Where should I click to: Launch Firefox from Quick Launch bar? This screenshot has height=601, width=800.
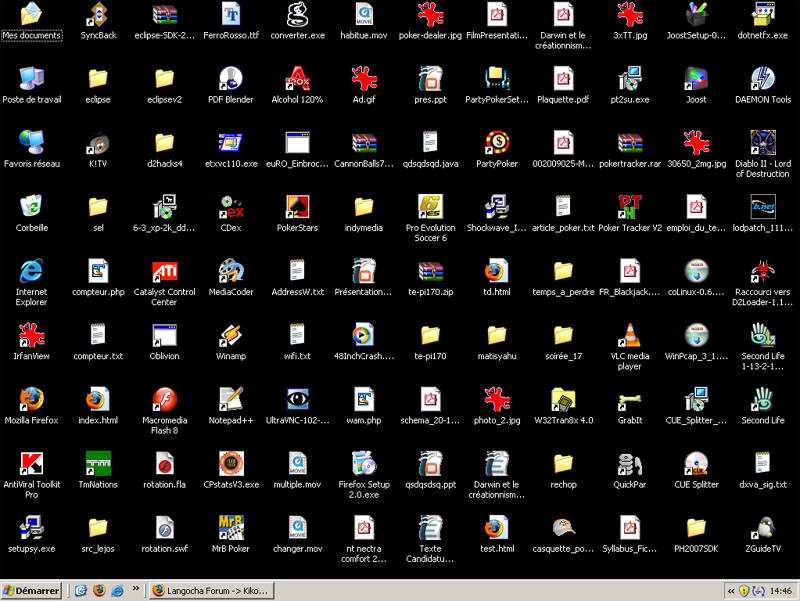click(x=98, y=590)
